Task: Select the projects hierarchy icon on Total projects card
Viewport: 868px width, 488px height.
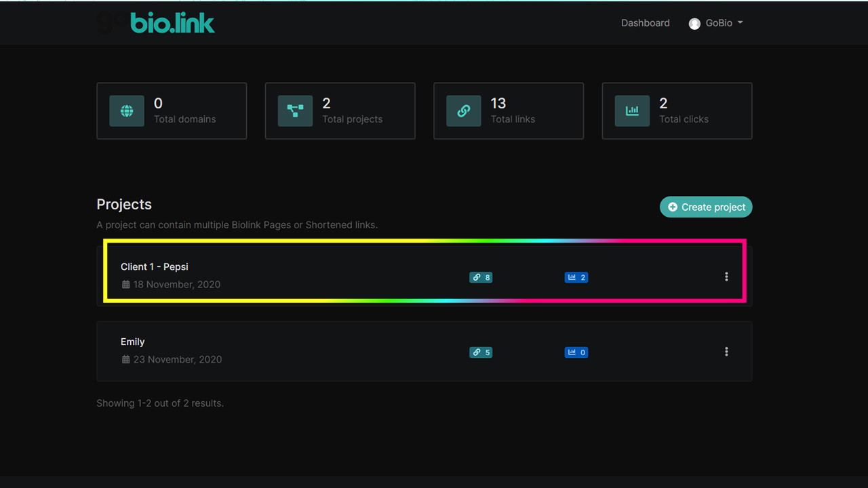Action: point(295,110)
